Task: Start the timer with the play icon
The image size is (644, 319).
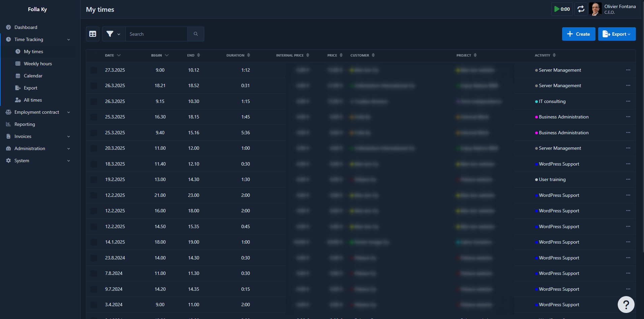Action: pos(562,9)
